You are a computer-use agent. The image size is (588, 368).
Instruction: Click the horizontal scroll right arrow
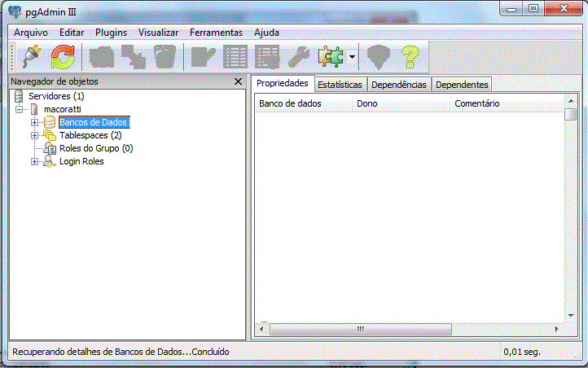pos(557,329)
